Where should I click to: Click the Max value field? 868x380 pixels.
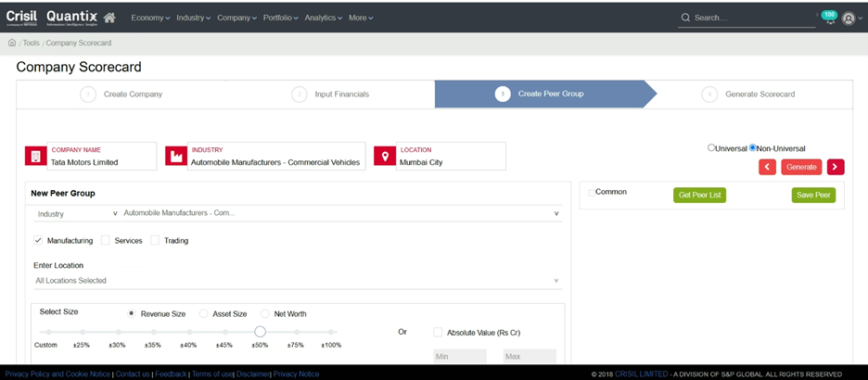[x=530, y=356]
